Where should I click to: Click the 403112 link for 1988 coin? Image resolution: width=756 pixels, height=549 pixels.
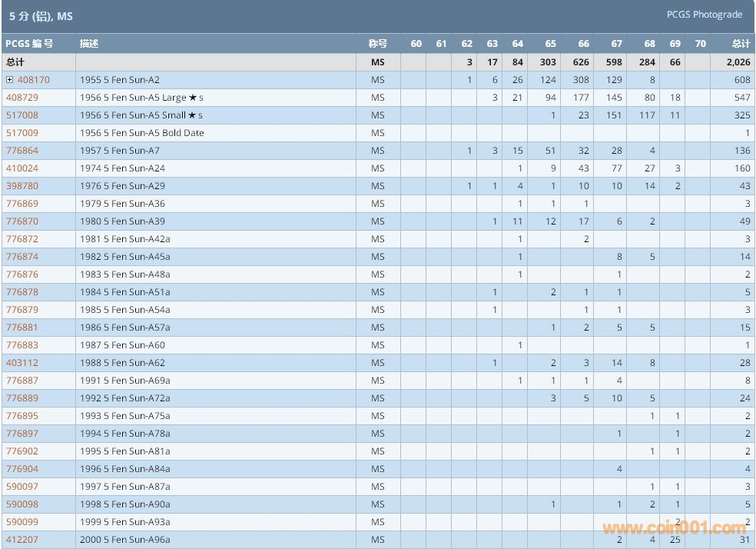pos(22,363)
